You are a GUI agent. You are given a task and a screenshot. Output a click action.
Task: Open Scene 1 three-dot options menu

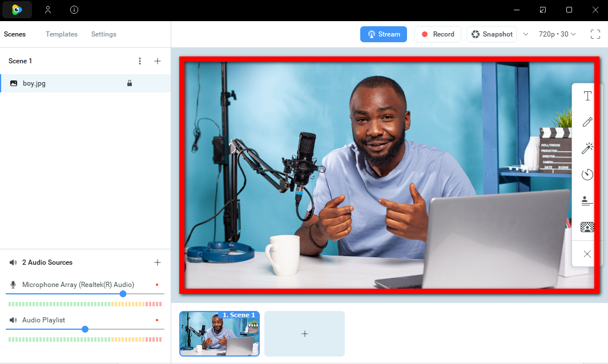[x=140, y=61]
